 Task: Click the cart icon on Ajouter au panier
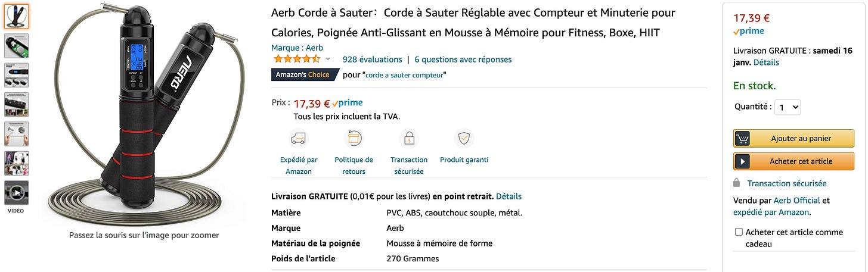(742, 139)
